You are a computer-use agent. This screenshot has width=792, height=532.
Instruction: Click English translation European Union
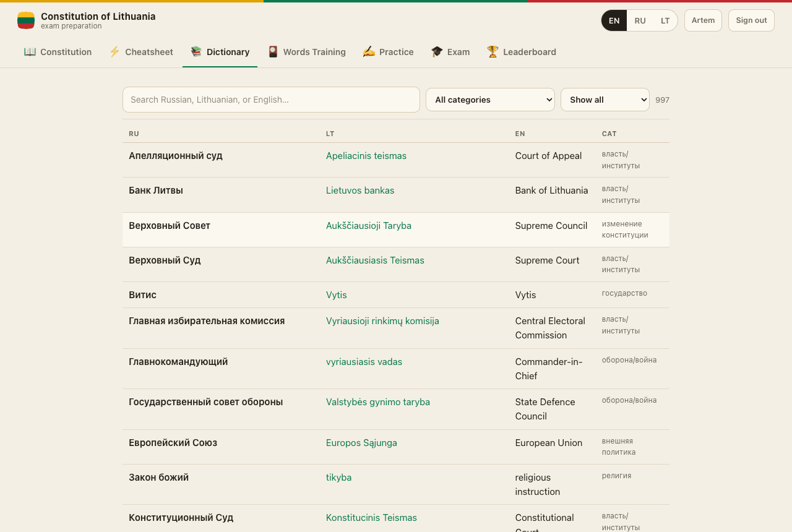click(x=549, y=443)
